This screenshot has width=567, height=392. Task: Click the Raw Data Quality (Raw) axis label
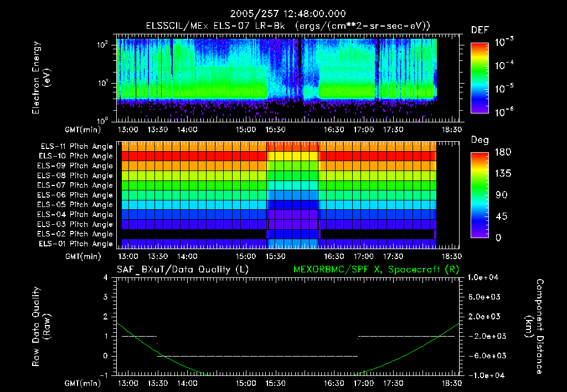pos(41,327)
